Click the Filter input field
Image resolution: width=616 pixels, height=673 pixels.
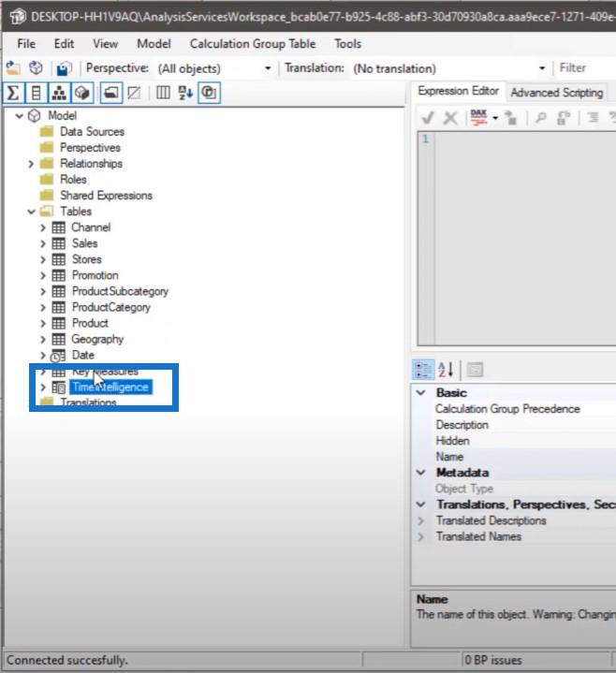(x=587, y=67)
